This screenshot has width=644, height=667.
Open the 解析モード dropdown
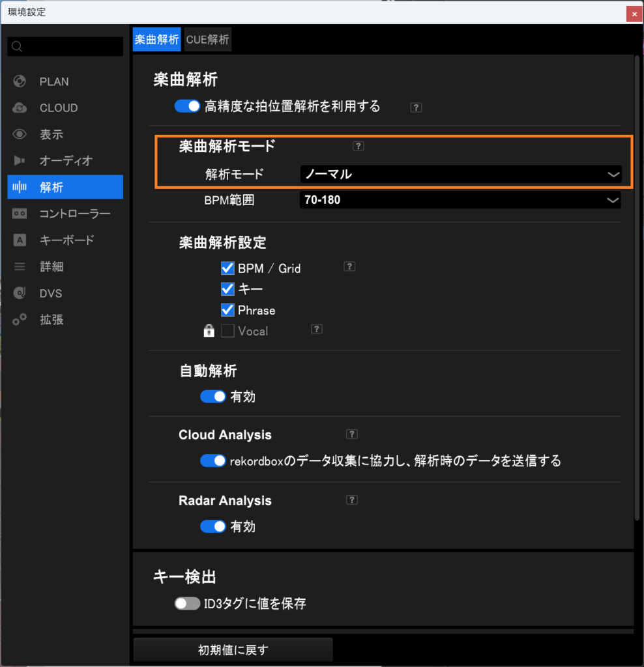click(460, 174)
